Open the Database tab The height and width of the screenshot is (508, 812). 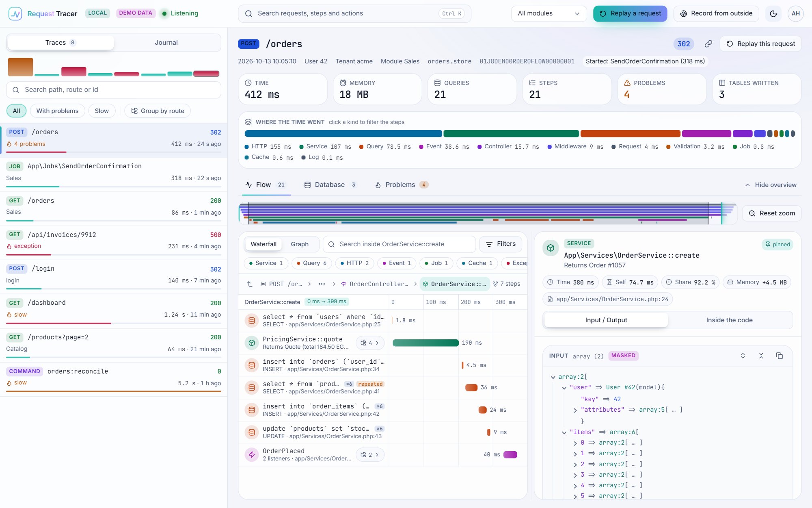tap(330, 185)
